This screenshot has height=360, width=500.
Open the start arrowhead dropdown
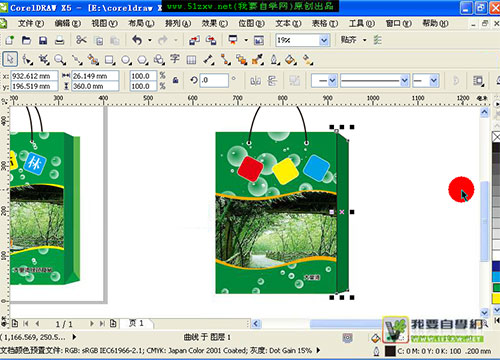point(332,80)
